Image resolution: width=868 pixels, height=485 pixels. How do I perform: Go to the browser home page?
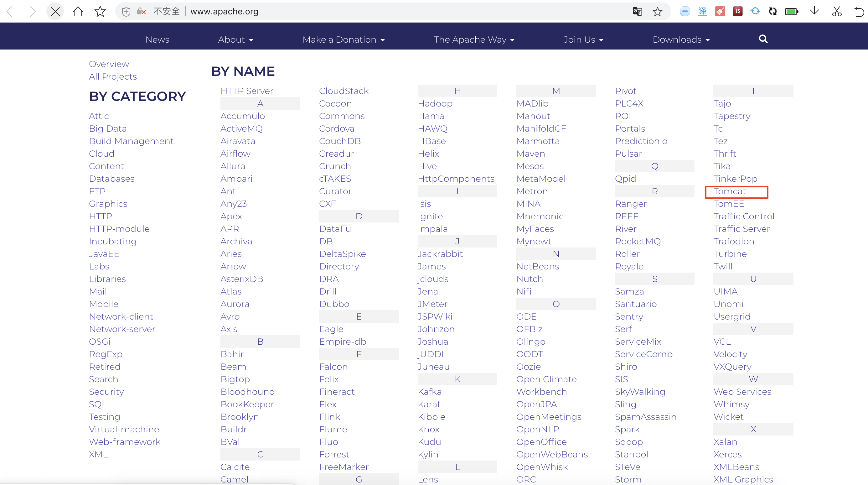(x=78, y=12)
